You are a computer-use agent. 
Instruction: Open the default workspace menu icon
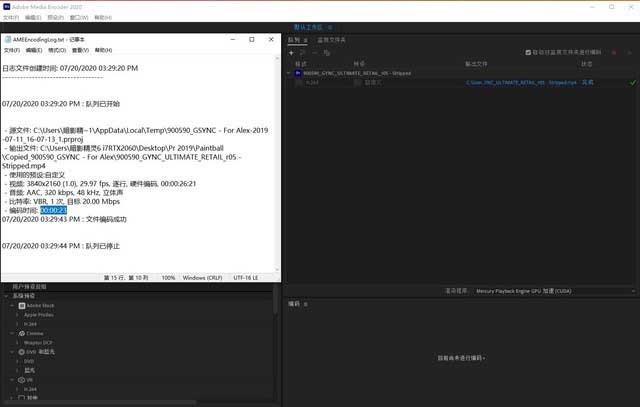(330, 27)
